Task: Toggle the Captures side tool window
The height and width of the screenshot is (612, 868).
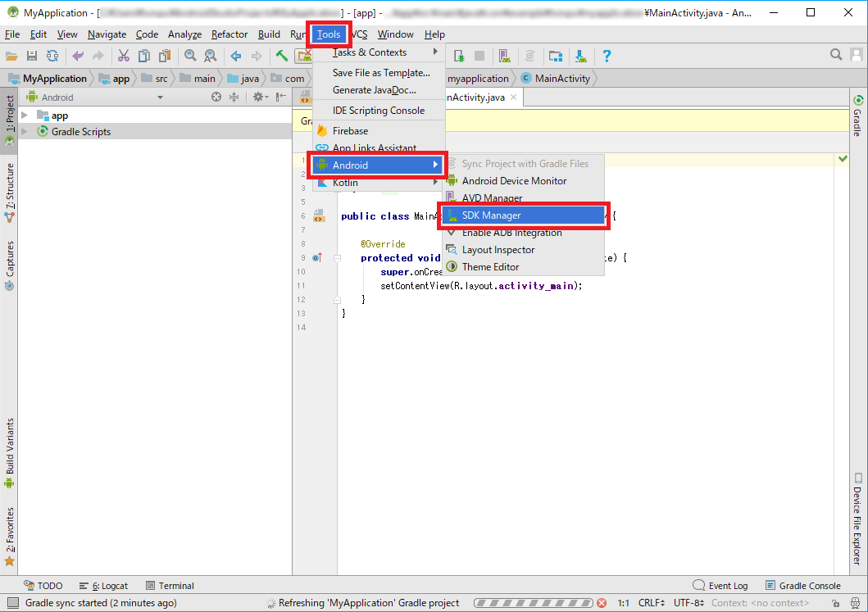Action: coord(9,265)
